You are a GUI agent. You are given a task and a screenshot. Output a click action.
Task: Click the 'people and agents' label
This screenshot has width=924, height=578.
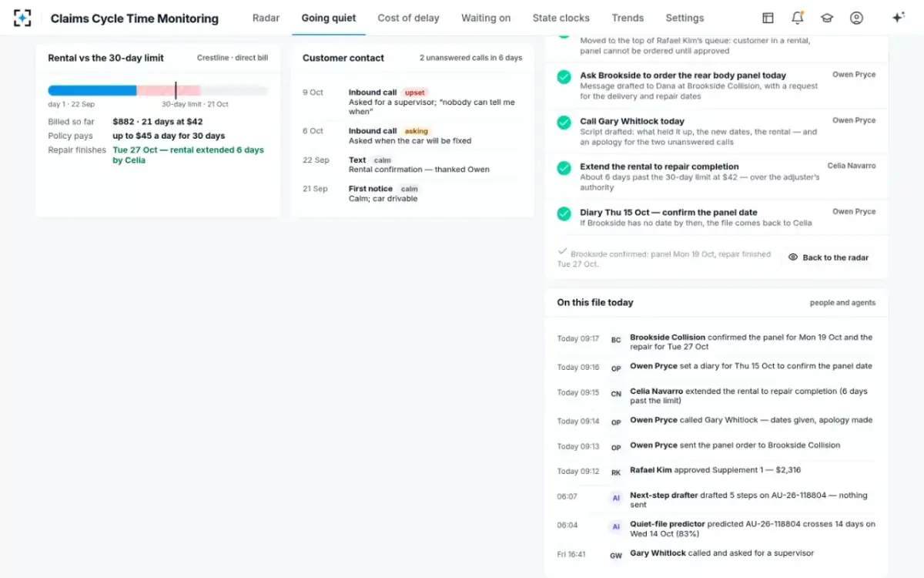[842, 303]
